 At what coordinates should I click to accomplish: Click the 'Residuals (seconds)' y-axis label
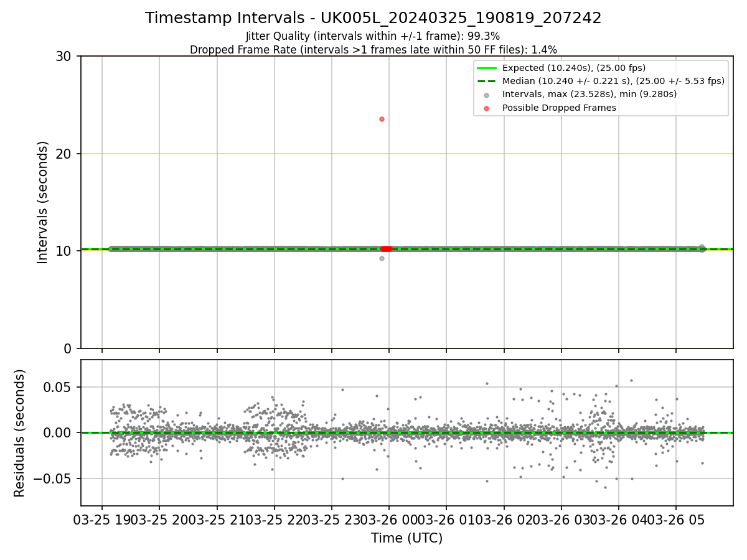click(x=20, y=433)
